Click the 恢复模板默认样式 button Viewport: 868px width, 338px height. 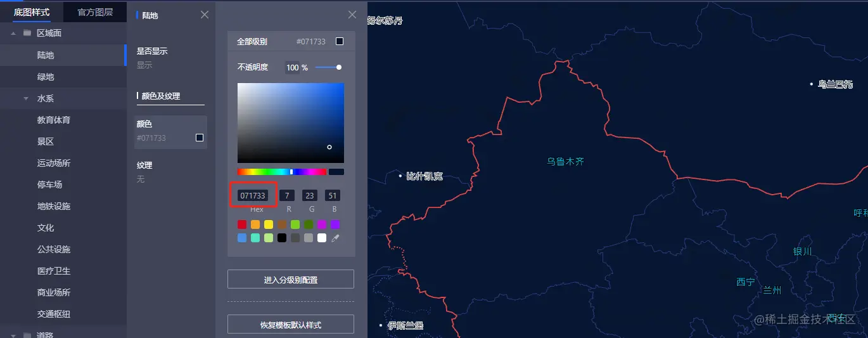(291, 324)
